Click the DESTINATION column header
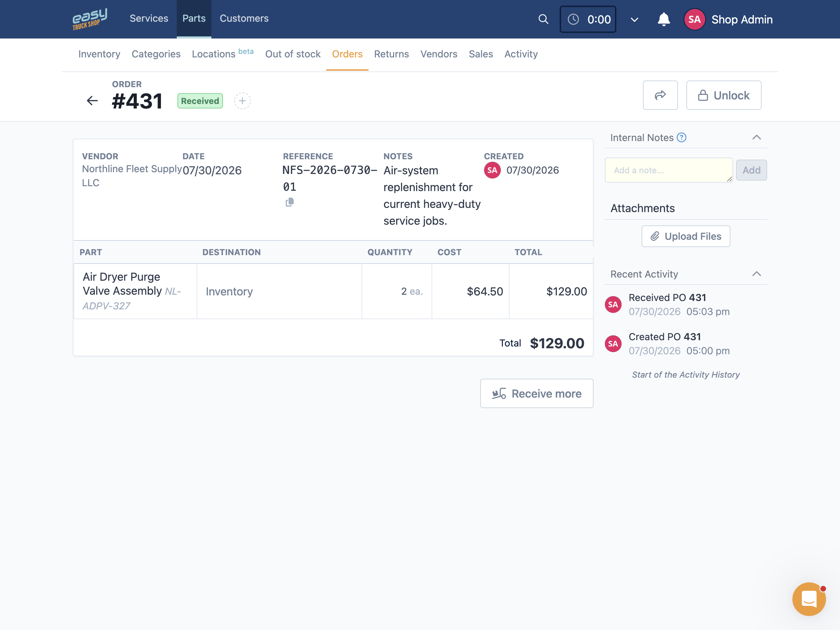Viewport: 840px width, 630px height. [231, 252]
